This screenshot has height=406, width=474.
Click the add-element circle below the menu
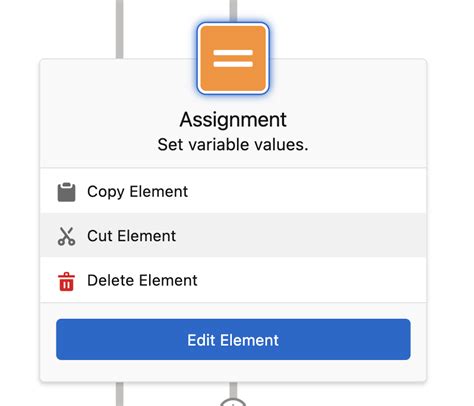coord(233,402)
